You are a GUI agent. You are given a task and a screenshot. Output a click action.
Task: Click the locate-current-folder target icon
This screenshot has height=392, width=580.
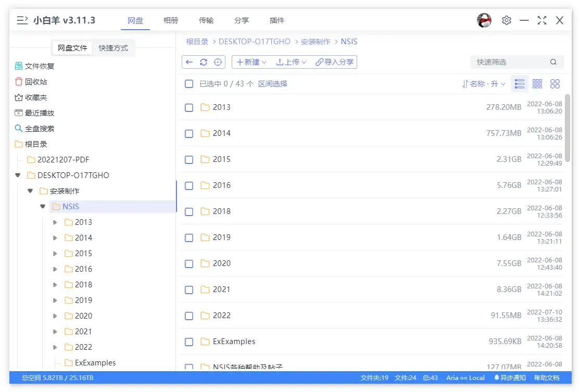click(216, 61)
